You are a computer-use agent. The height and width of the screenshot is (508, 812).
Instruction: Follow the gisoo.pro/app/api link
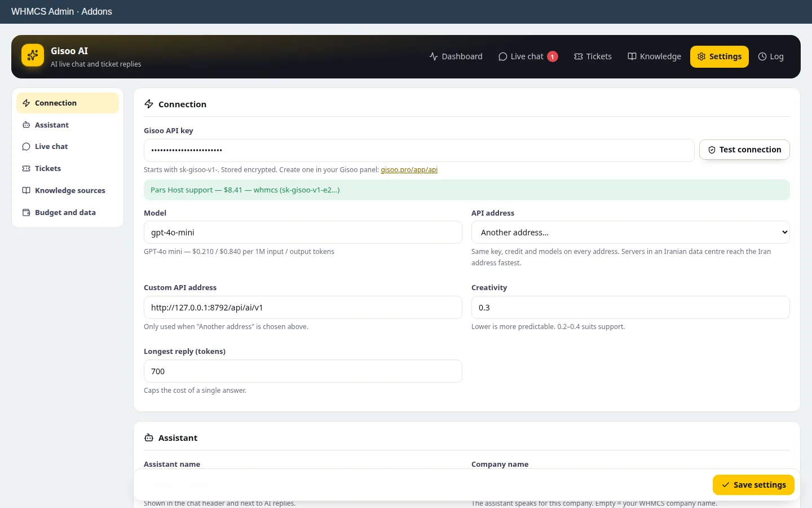coord(409,170)
